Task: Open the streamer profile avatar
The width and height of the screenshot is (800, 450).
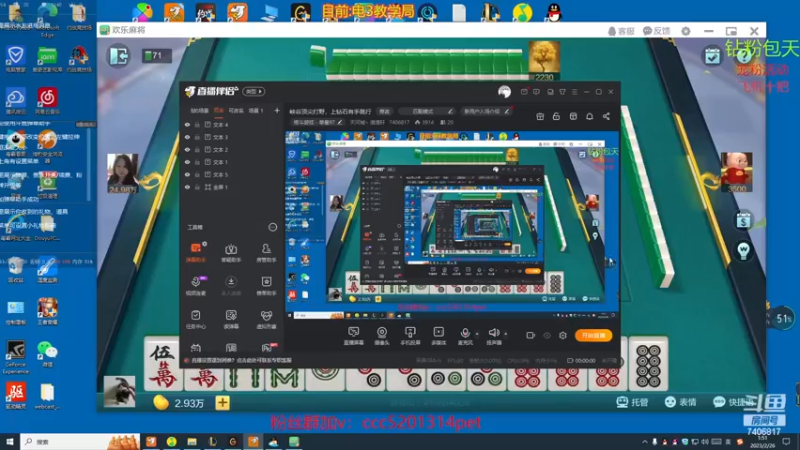Action: tap(505, 92)
